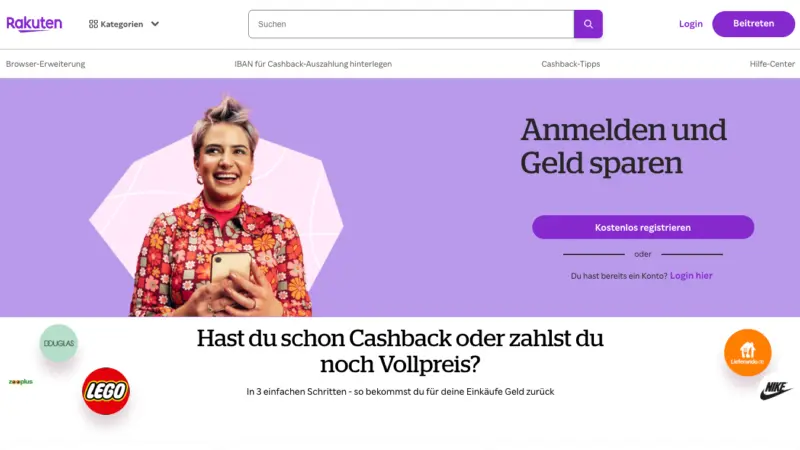The width and height of the screenshot is (800, 450).
Task: Click the Kostenlos registrieren button
Action: 643,227
